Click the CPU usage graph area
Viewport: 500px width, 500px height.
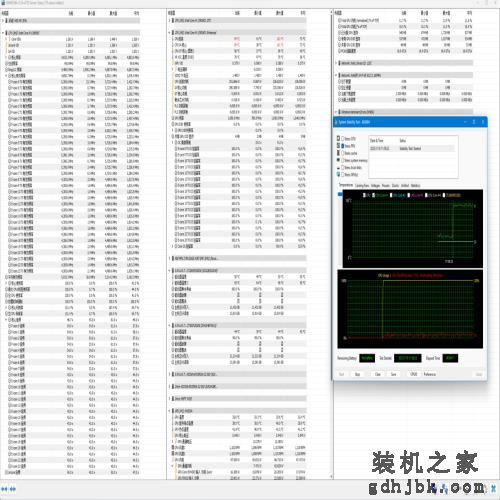pyautogui.click(x=410, y=309)
